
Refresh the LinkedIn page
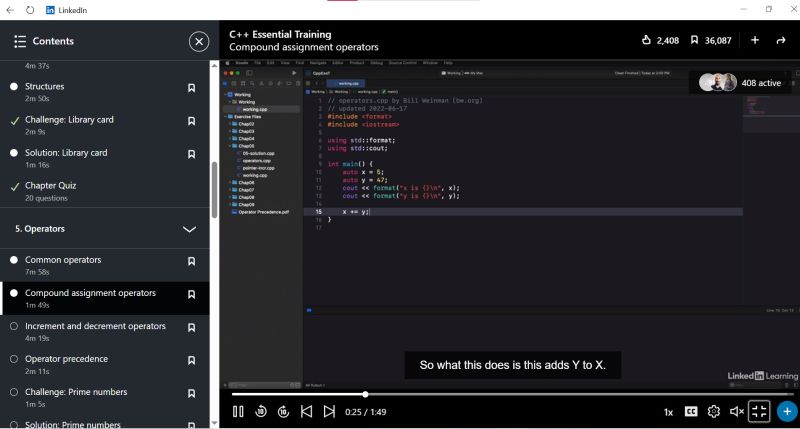tap(30, 10)
